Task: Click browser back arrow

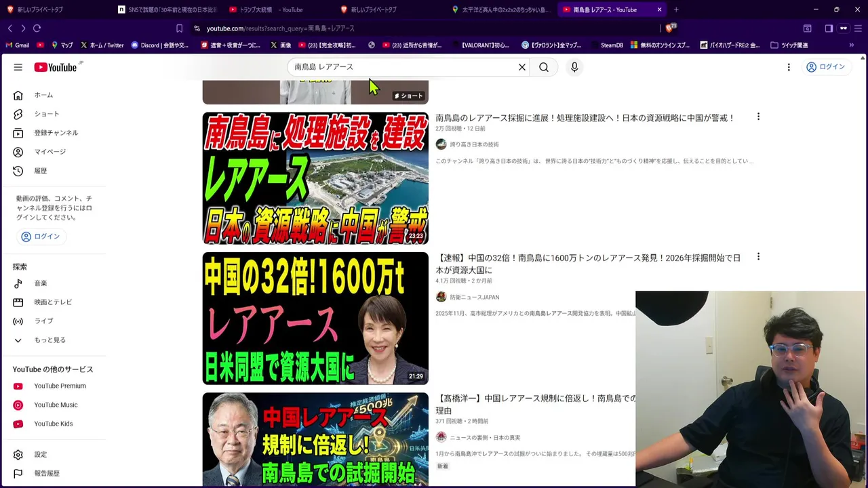Action: coord(9,28)
